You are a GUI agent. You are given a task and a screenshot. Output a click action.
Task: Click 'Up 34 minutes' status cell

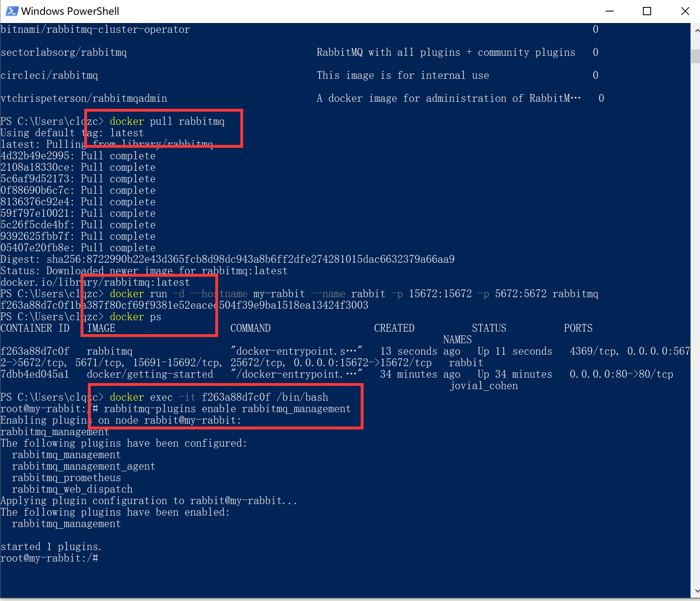515,374
